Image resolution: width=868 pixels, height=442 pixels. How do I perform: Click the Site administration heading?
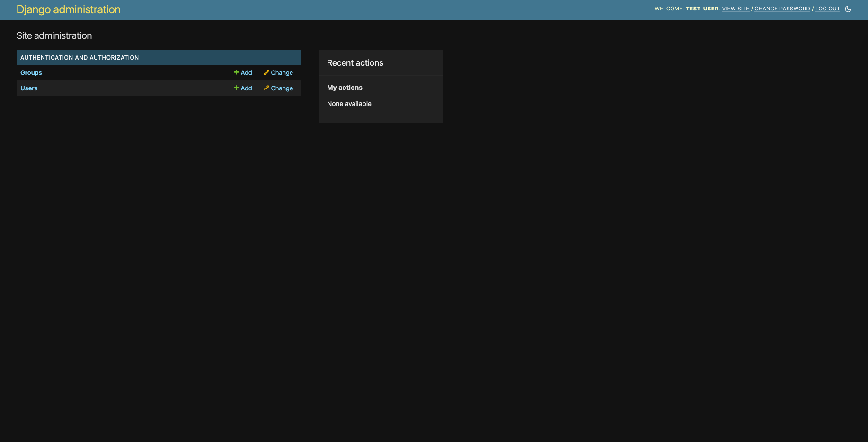point(54,35)
